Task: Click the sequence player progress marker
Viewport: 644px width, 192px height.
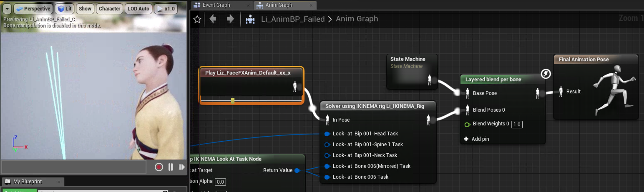Action: (x=233, y=100)
